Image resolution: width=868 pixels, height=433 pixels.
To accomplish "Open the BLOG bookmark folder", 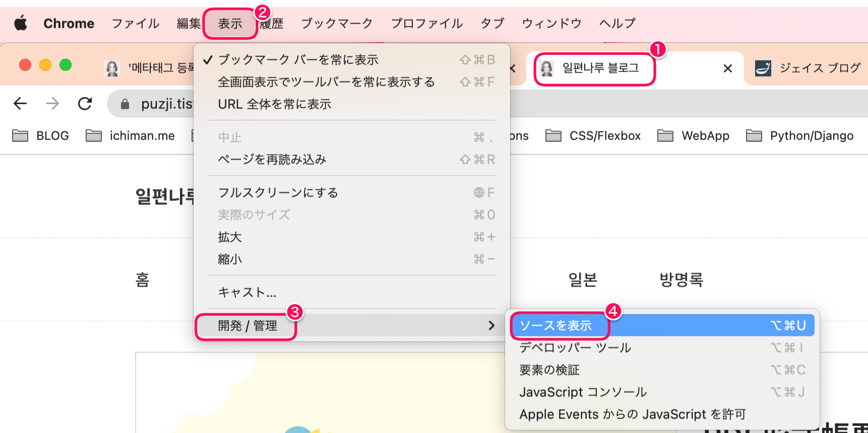I will [40, 136].
